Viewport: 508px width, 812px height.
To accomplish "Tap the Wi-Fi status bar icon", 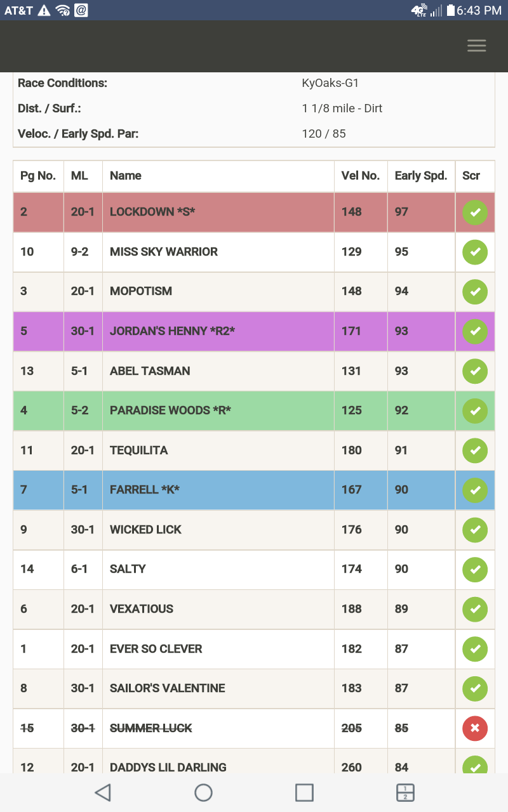I will click(62, 10).
